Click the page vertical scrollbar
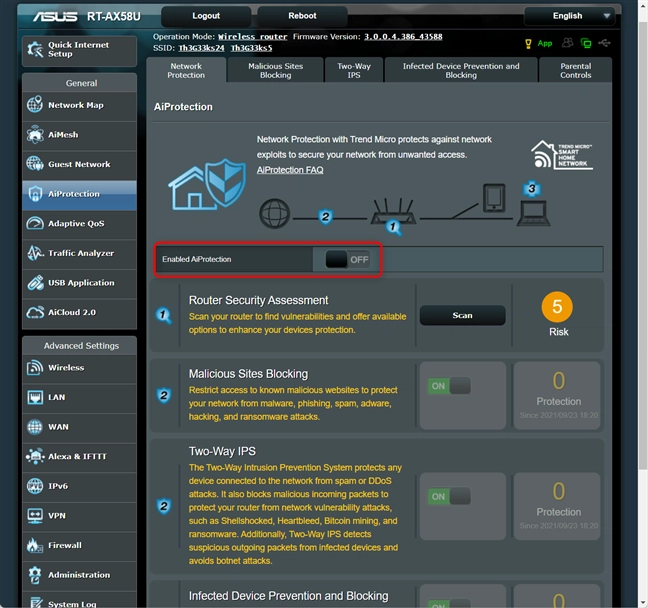This screenshot has height=608, width=648. click(x=643, y=244)
